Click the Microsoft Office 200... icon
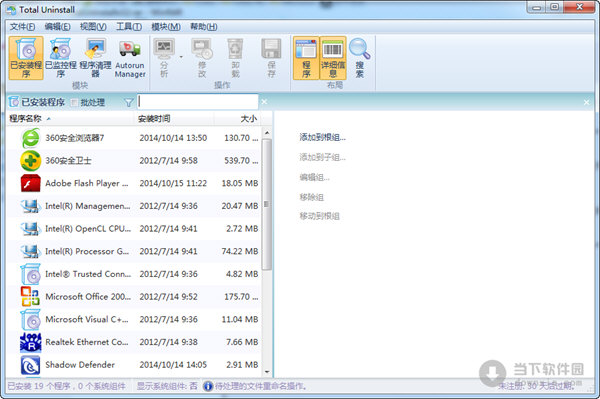 (31, 296)
